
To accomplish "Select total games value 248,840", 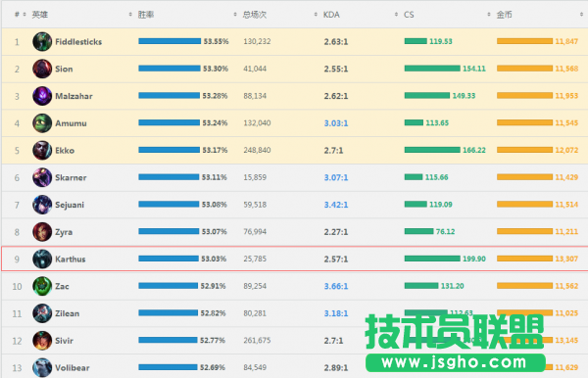I will tap(257, 150).
